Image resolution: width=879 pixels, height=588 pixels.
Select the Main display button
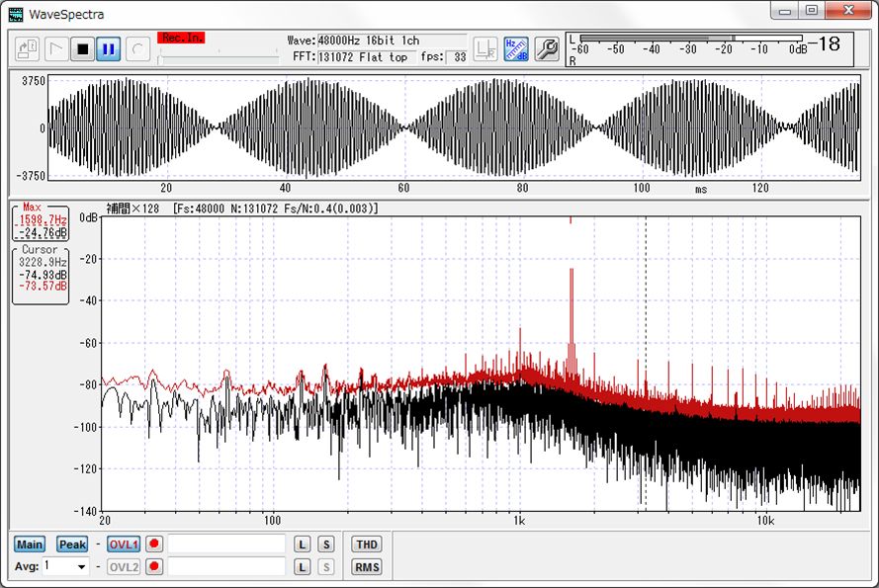click(x=30, y=545)
